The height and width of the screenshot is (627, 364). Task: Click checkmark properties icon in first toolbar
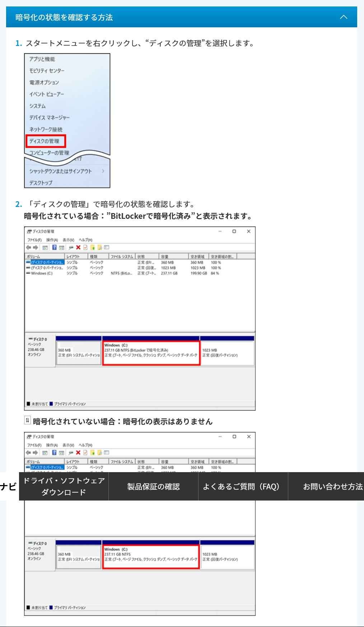(85, 247)
